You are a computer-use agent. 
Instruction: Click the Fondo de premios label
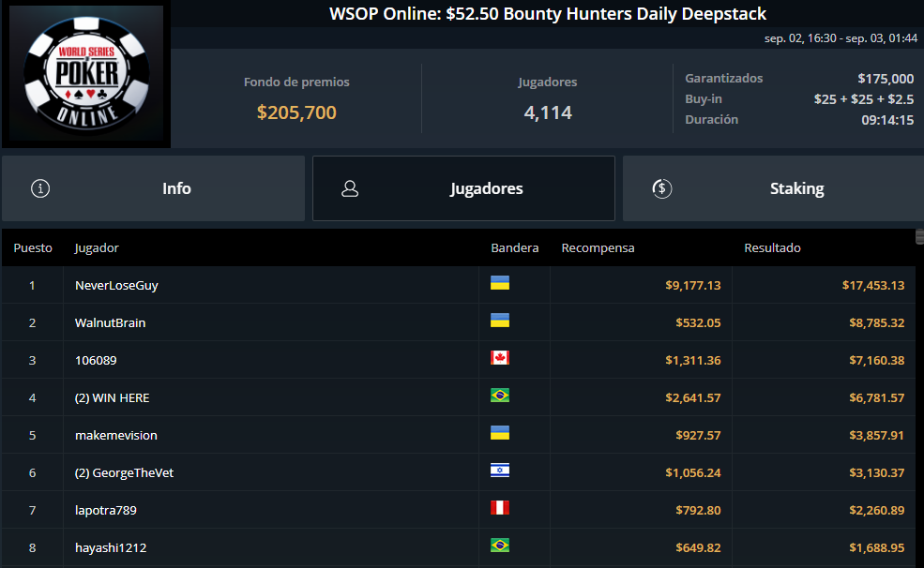pyautogui.click(x=296, y=82)
